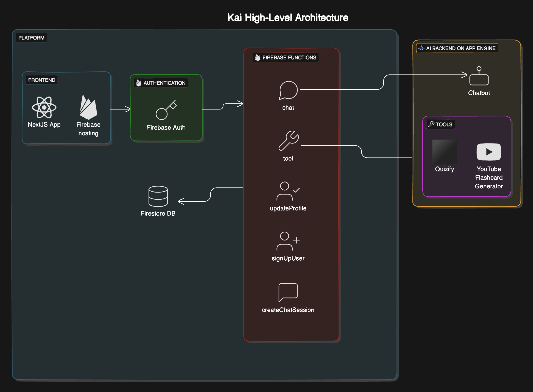This screenshot has height=392, width=533.
Task: Click the FIREBASE FUNCTIONS group label
Action: tap(286, 57)
